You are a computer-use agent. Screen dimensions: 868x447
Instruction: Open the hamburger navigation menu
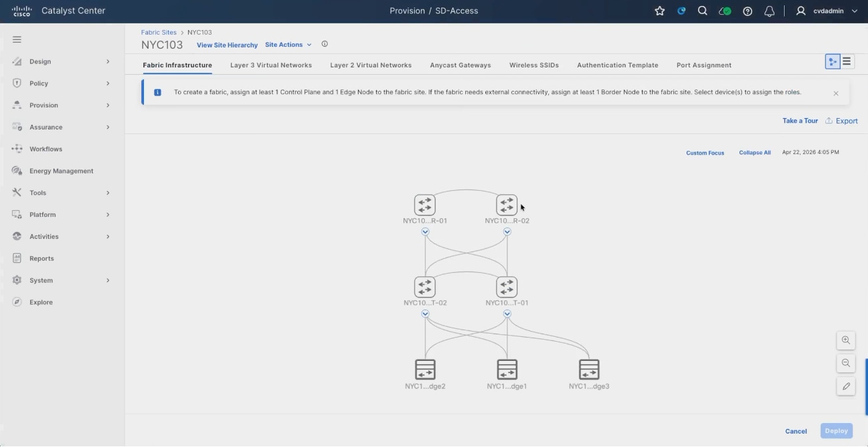[x=17, y=39]
